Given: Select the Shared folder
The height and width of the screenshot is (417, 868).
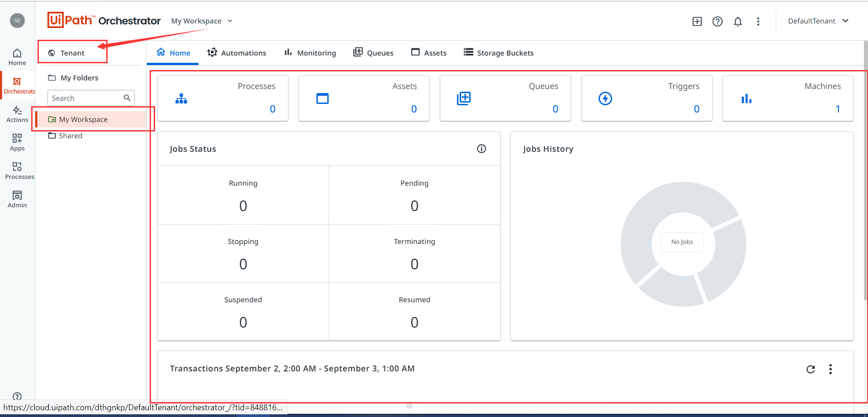Looking at the screenshot, I should [66, 136].
